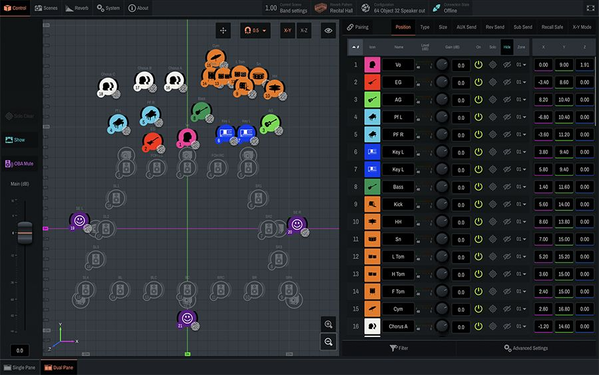This screenshot has height=375, width=600.
Task: Select the green Bass object on stage
Action: 201,111
